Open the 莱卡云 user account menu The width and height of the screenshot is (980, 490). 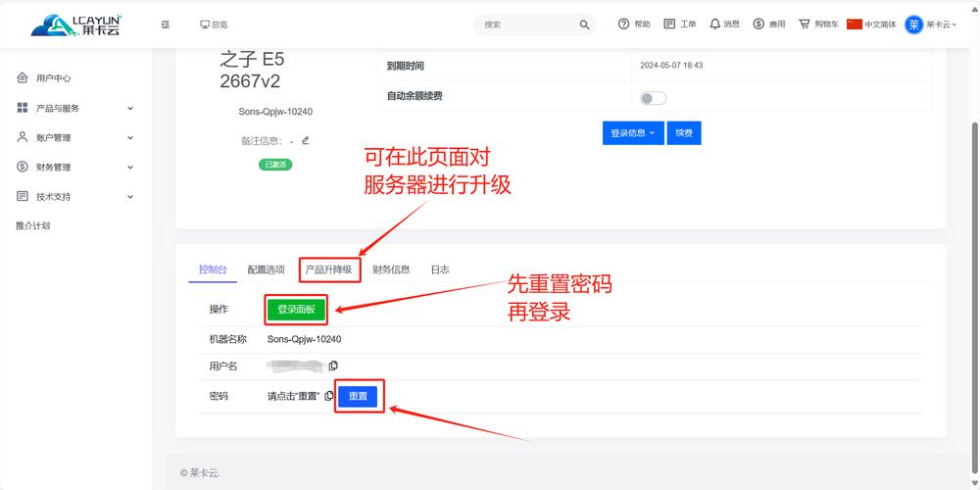(x=931, y=24)
